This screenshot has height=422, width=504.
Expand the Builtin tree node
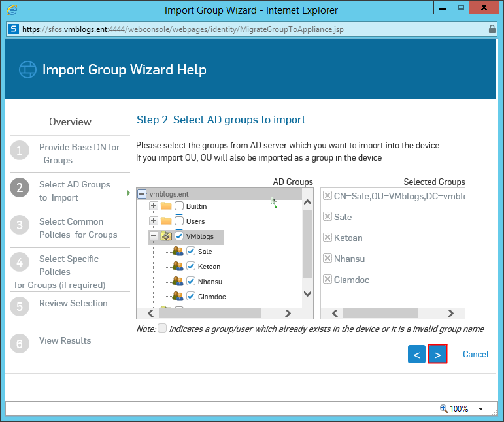(x=154, y=206)
